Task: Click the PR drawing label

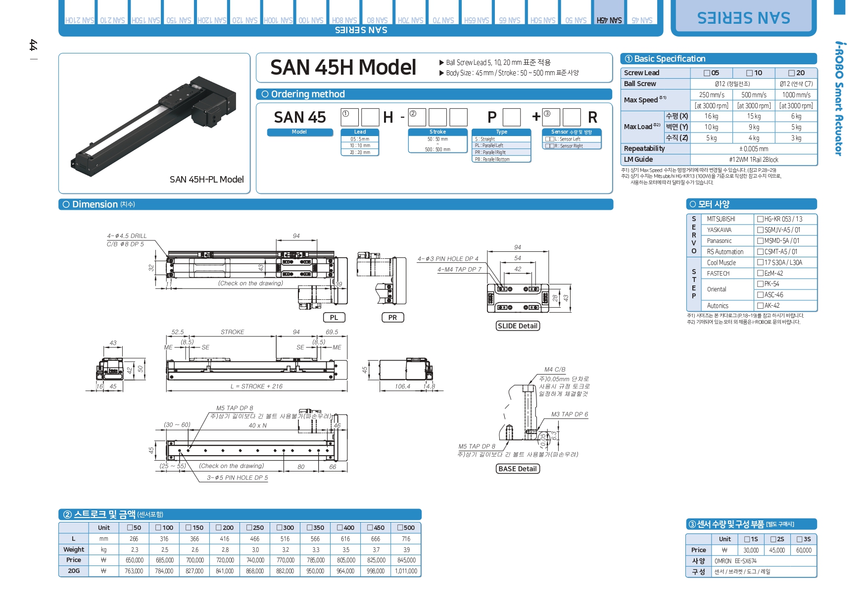Action: point(392,318)
